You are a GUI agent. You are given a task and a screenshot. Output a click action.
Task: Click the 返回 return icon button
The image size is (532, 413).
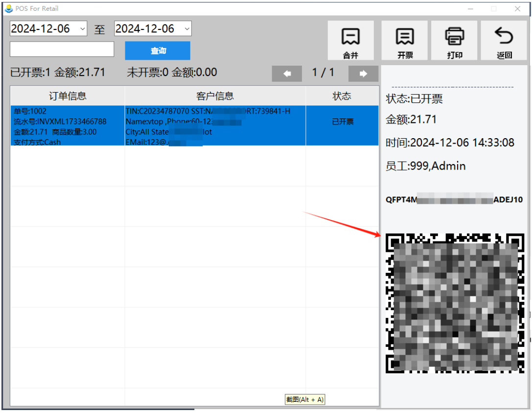(x=504, y=40)
